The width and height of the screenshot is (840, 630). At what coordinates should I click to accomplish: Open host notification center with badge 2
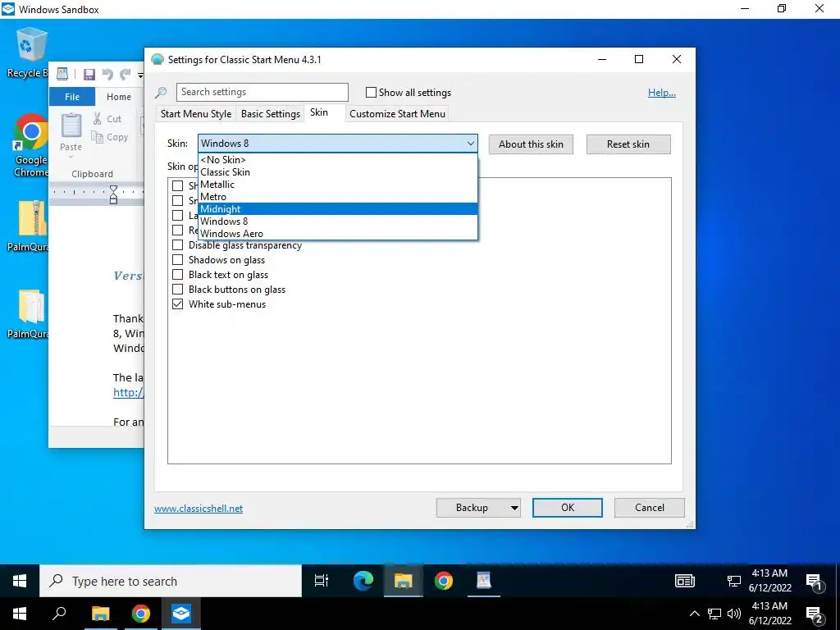pos(815,615)
